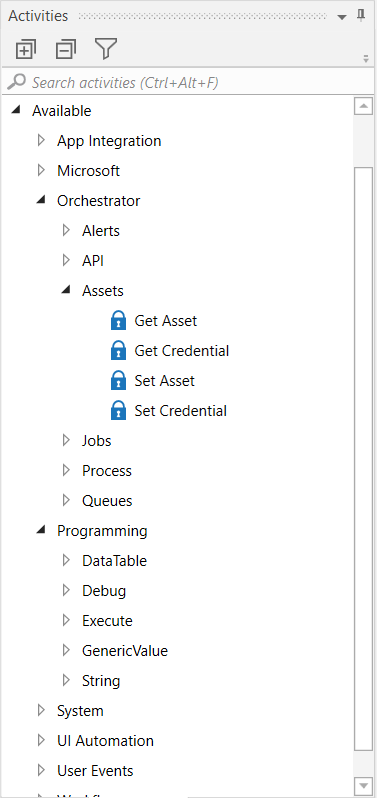Select the UI Automation tree item
The width and height of the screenshot is (377, 798).
[105, 741]
